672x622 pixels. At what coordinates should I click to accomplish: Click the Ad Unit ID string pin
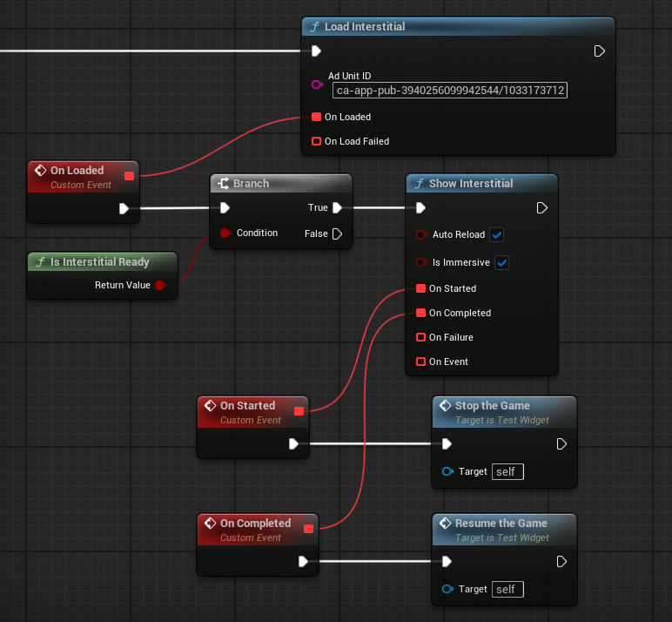tap(317, 85)
